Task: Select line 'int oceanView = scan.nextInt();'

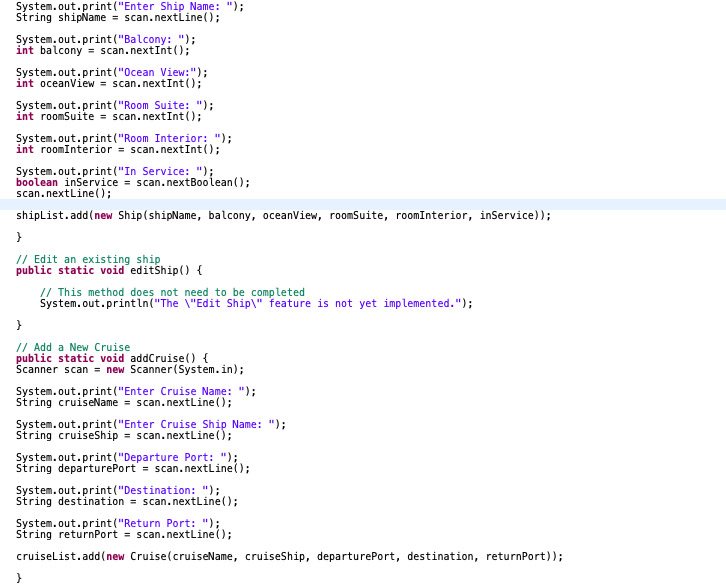Action: click(x=109, y=84)
